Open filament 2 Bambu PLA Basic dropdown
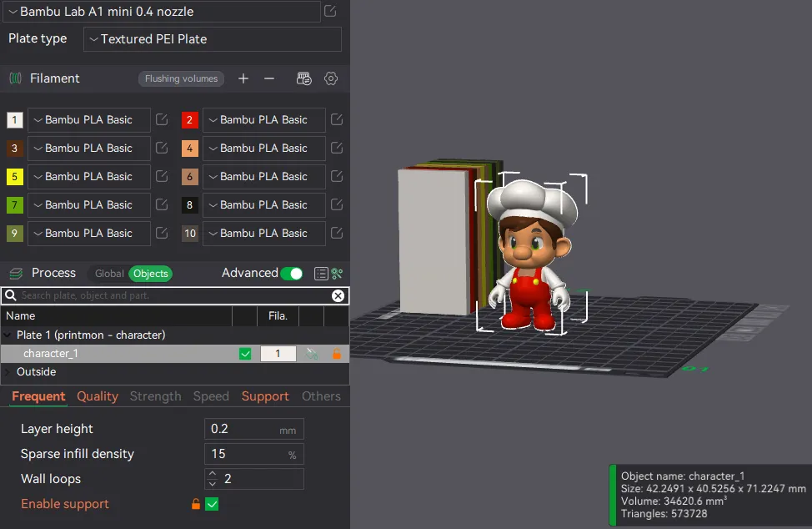Image resolution: width=812 pixels, height=529 pixels. pyautogui.click(x=264, y=119)
